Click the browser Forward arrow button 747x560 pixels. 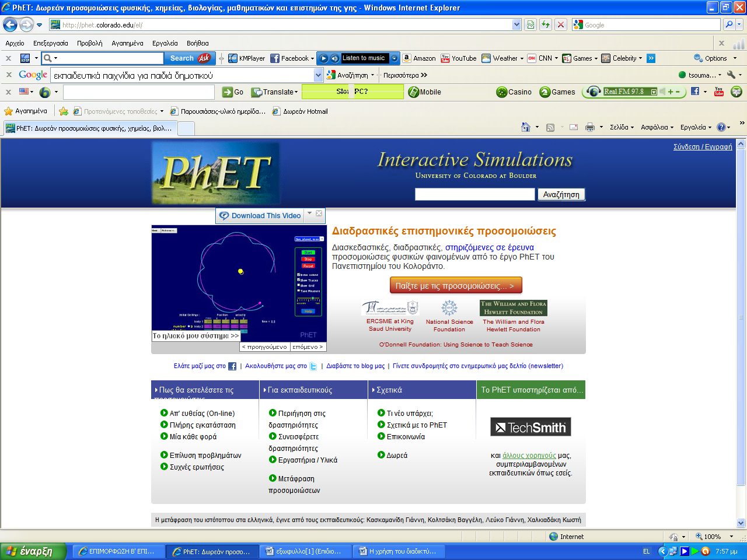coord(26,24)
